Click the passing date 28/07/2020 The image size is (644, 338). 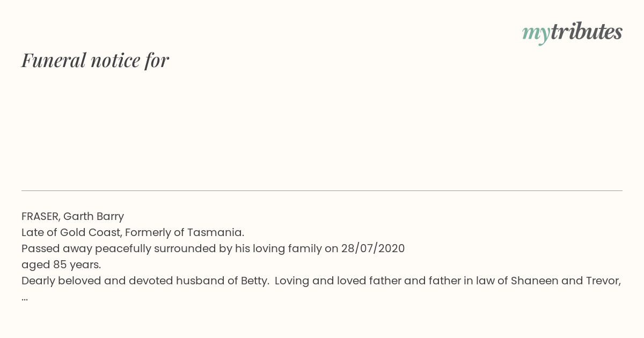tap(373, 248)
